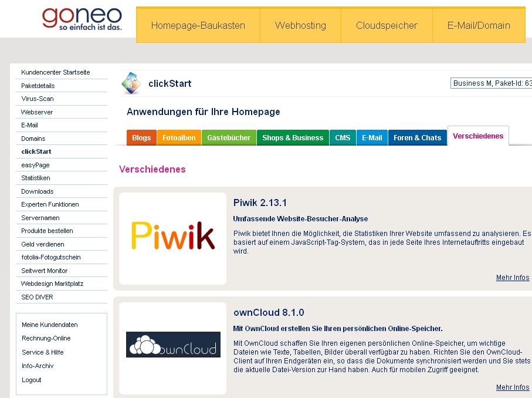Click the Piwik 2.13.1 title
The image size is (532, 398).
click(x=260, y=203)
